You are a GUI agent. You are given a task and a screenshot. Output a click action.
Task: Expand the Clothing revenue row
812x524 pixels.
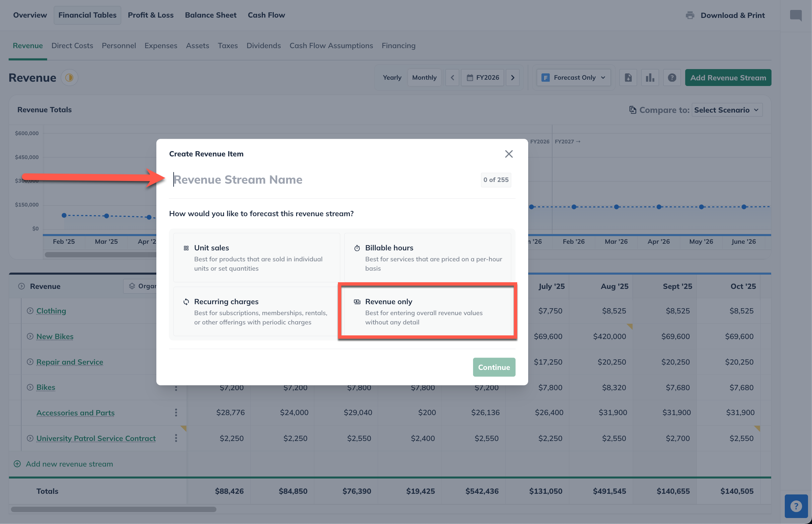pos(30,311)
